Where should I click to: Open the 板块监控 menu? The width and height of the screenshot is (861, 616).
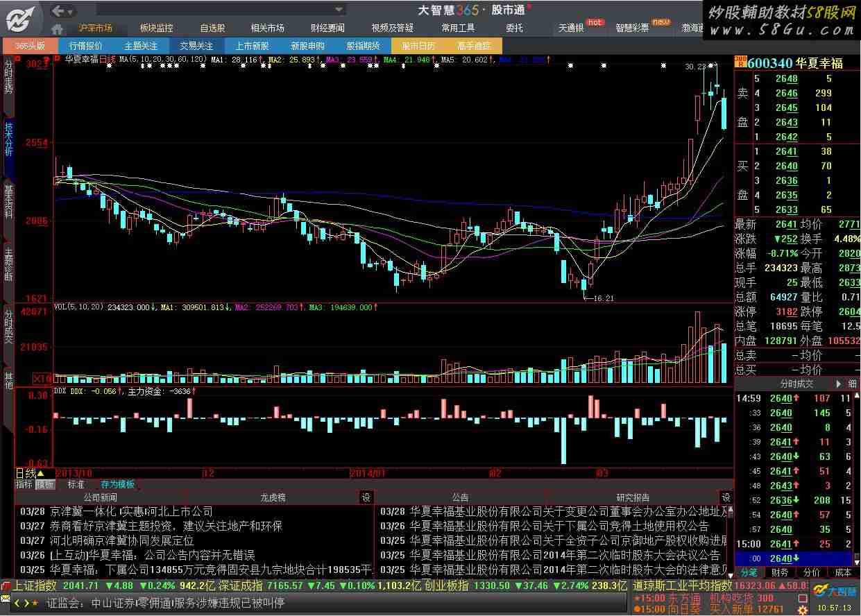point(156,28)
